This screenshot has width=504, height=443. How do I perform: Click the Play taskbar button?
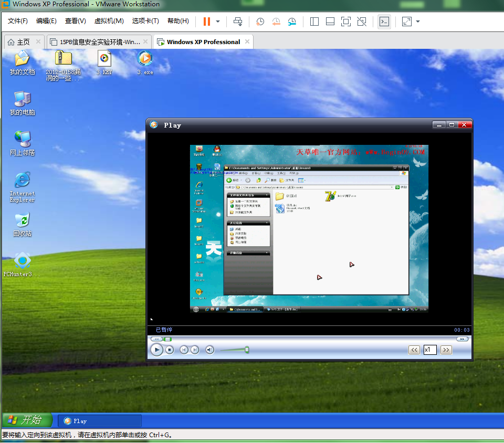(100, 421)
